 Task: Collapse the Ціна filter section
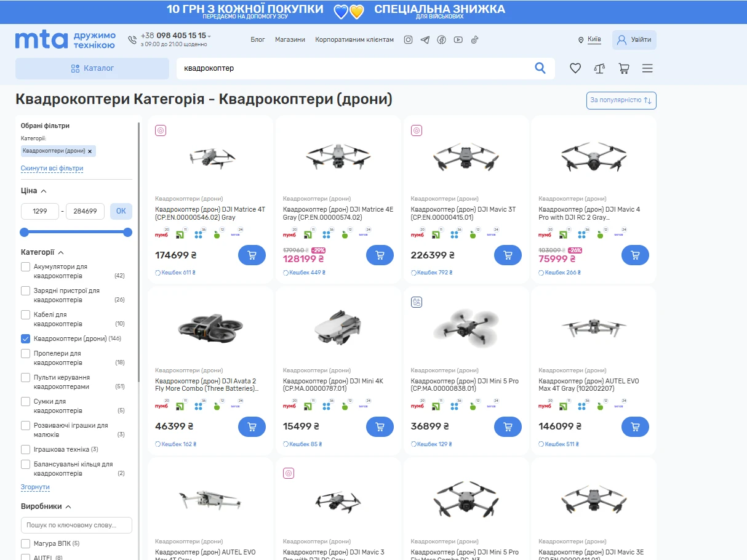[44, 191]
